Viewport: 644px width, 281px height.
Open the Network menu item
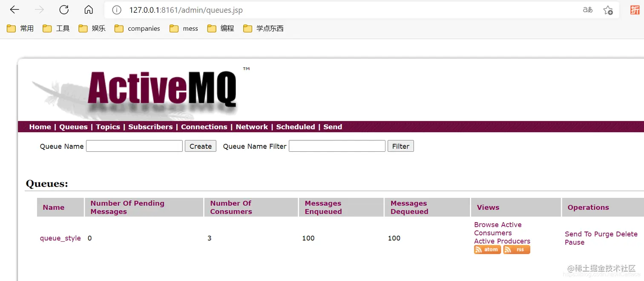pyautogui.click(x=252, y=127)
